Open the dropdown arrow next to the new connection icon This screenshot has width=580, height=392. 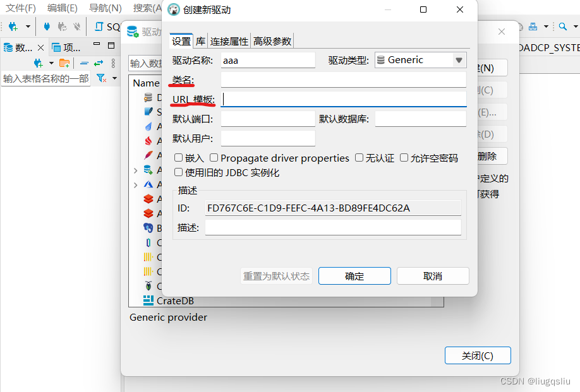[28, 27]
